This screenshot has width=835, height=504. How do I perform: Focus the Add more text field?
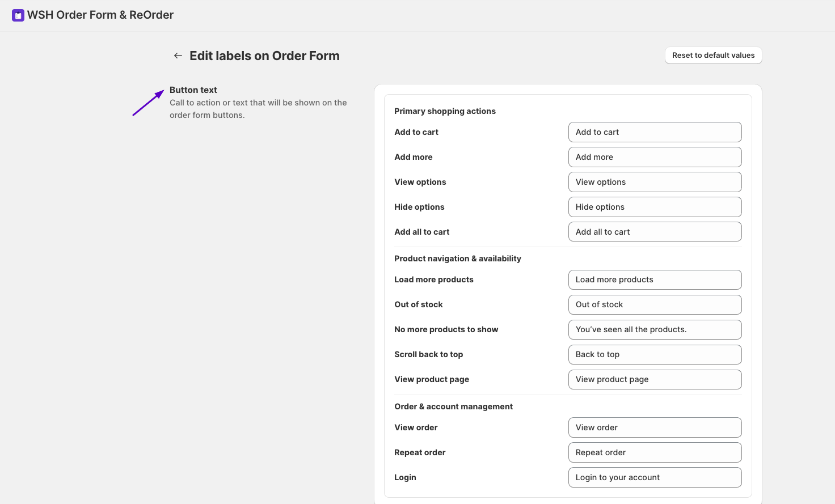click(x=655, y=157)
